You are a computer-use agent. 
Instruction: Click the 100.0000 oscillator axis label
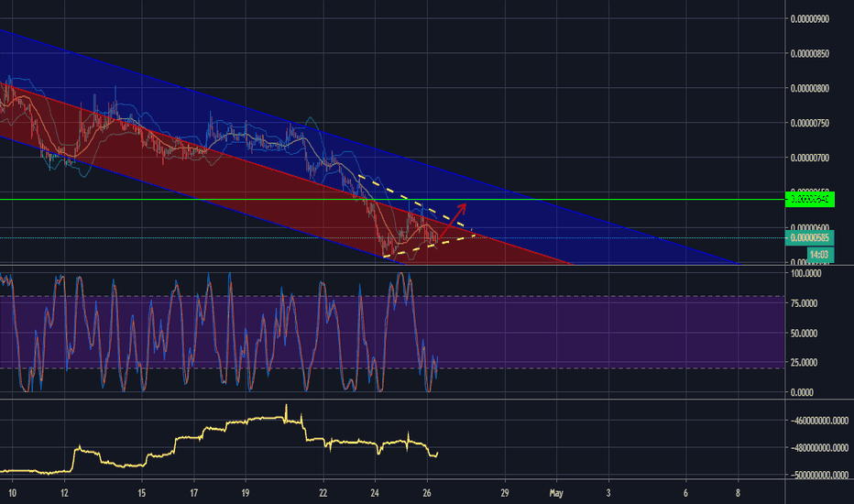point(806,273)
